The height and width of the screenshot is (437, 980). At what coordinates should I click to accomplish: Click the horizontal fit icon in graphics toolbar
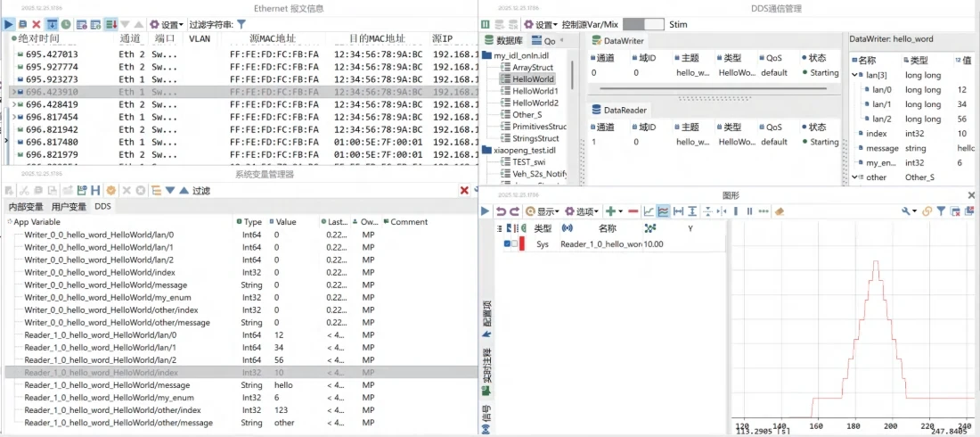(x=678, y=211)
